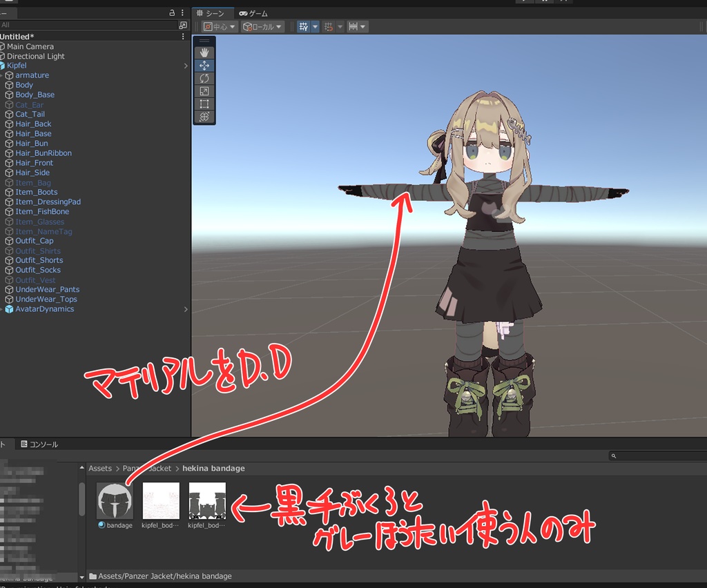
Task: Select Main Camera in hierarchy
Action: click(30, 46)
